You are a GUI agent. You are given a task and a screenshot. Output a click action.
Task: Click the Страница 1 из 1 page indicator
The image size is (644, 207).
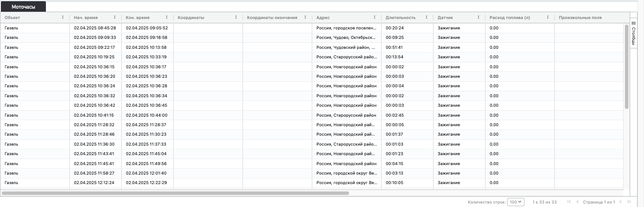click(x=599, y=202)
